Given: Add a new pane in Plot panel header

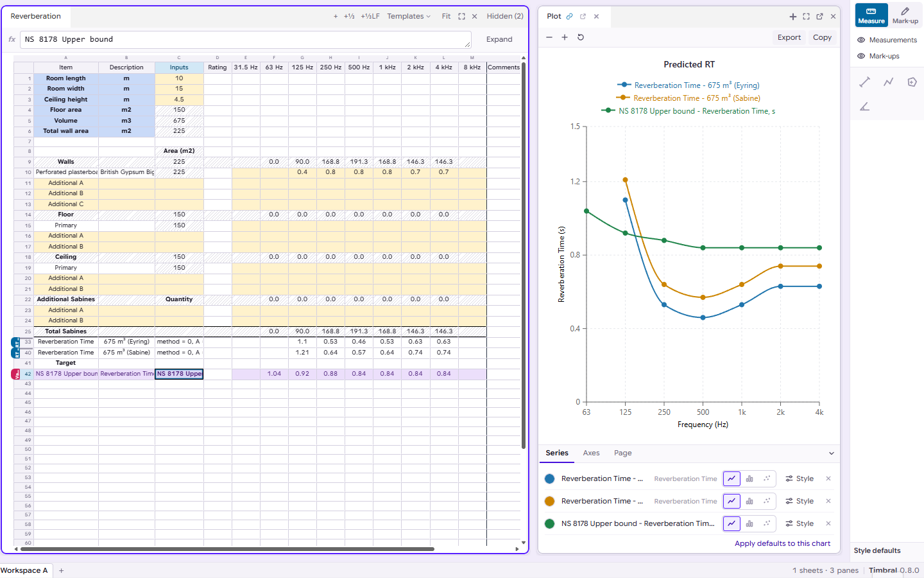Looking at the screenshot, I should pos(793,17).
